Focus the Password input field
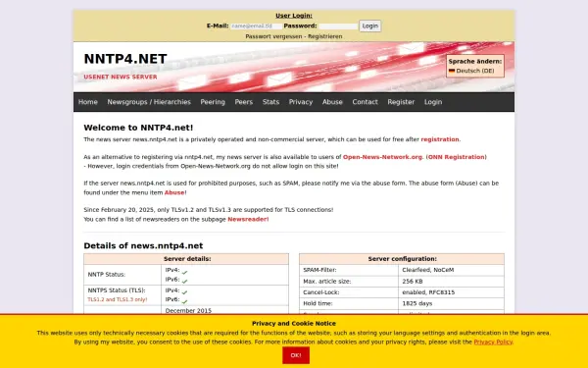Screen dimensions: 588x368 (x=338, y=26)
